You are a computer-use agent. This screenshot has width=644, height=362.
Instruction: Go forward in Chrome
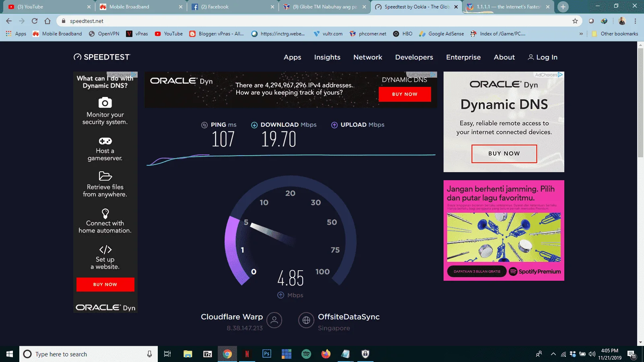pyautogui.click(x=22, y=21)
